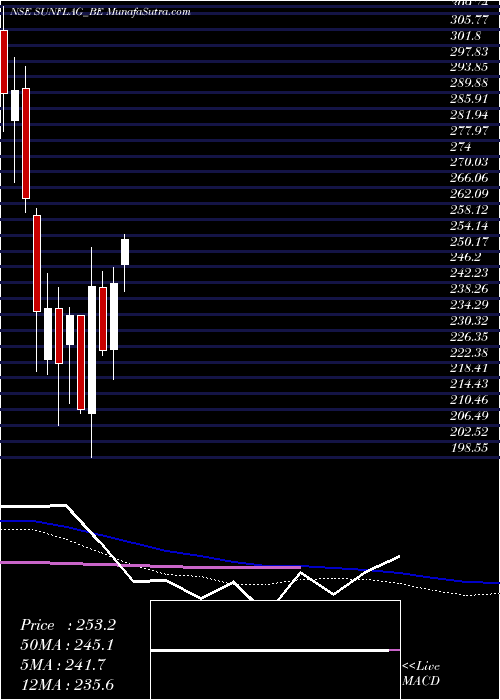Click the 226.35 price axis label
This screenshot has width=500, height=700.
click(x=469, y=337)
